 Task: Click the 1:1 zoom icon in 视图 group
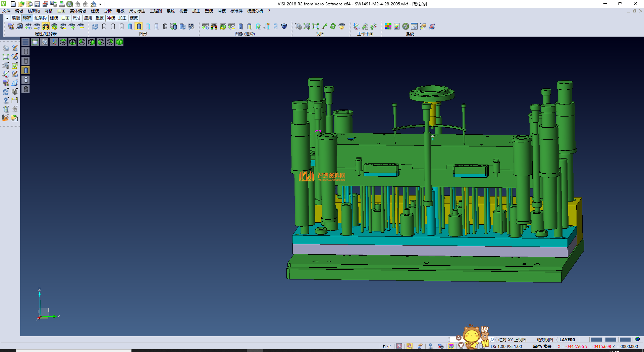click(x=316, y=27)
